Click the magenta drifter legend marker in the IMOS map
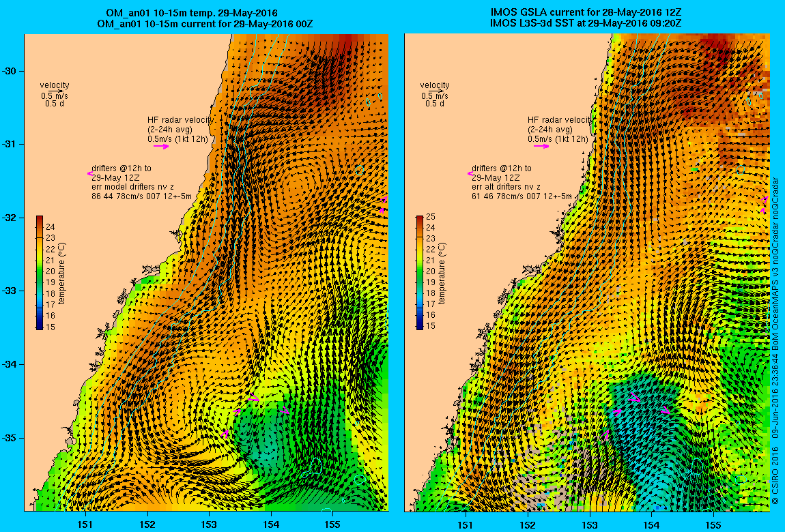This screenshot has height=532, width=785. [470, 173]
